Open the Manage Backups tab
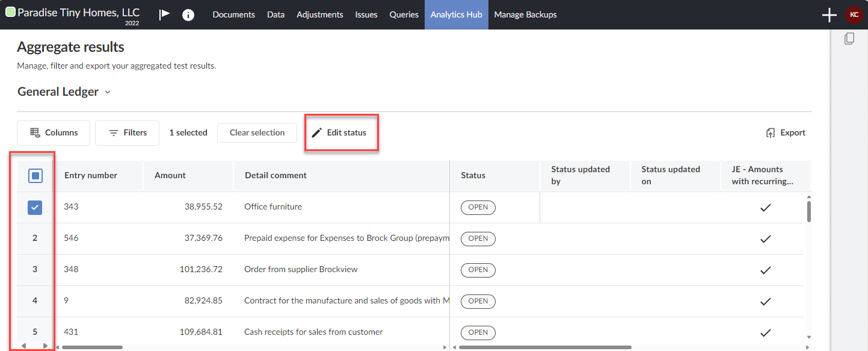The image size is (868, 351). tap(525, 14)
